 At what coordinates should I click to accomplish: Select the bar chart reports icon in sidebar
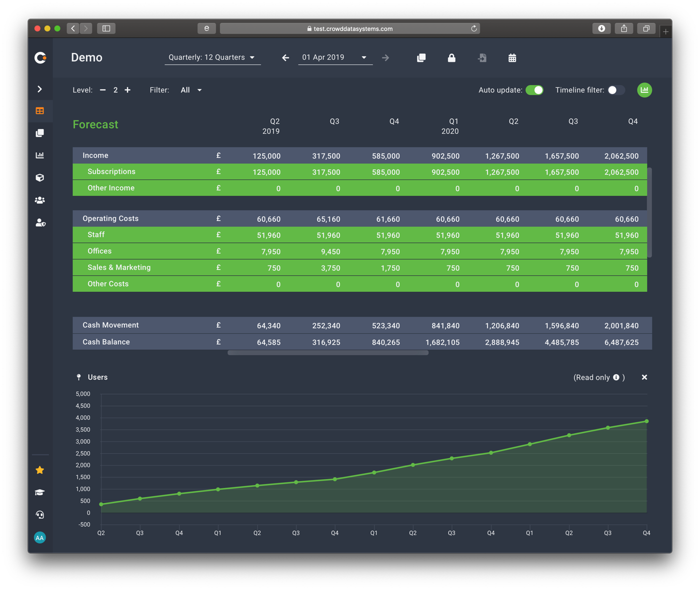click(40, 155)
